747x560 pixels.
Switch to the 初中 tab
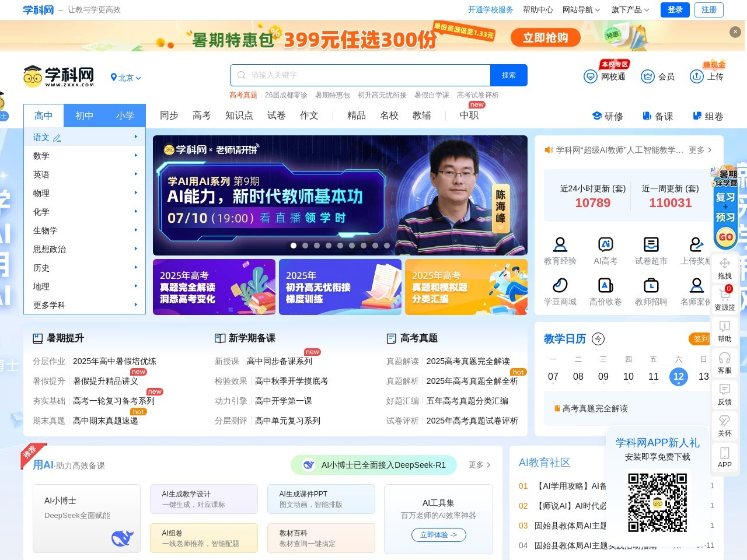coord(85,116)
